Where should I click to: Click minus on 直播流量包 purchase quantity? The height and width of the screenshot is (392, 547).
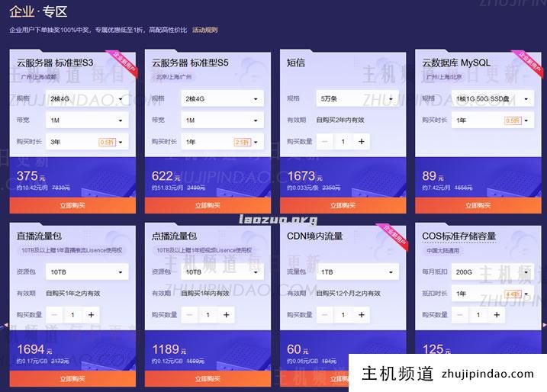55,314
